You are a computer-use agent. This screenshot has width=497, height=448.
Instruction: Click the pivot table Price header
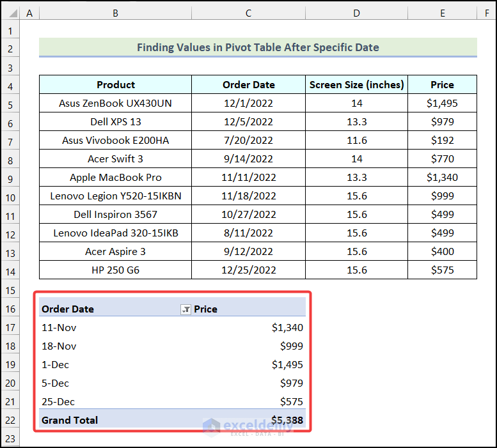pyautogui.click(x=206, y=309)
